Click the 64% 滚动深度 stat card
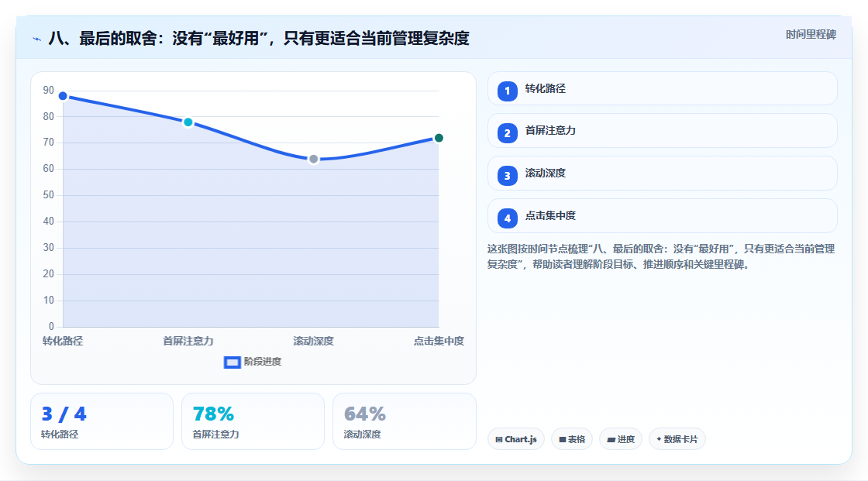Screen dimensions: 868x481 [404, 421]
